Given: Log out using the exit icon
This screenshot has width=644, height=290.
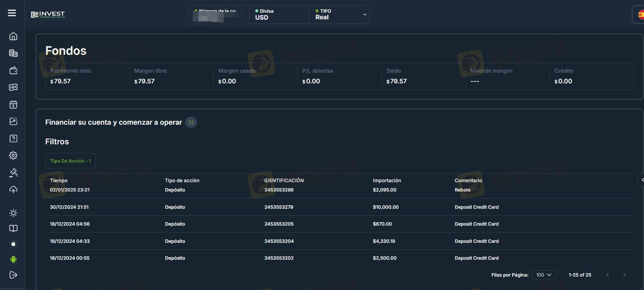Looking at the screenshot, I should pos(13,275).
